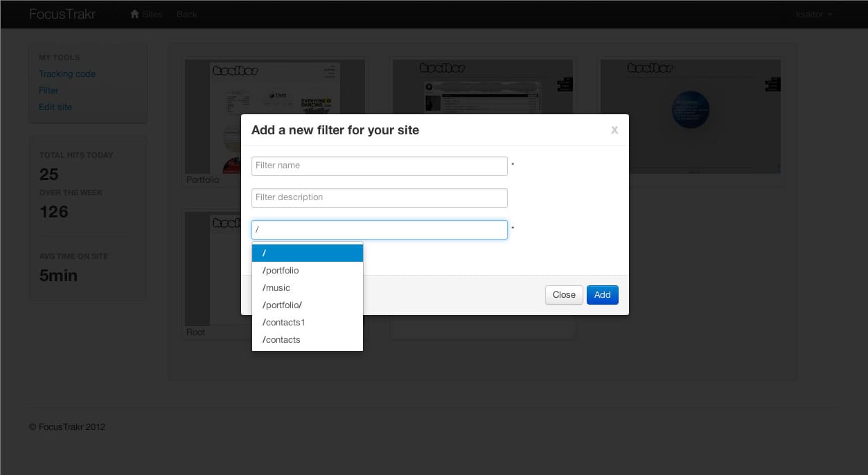Screen dimensions: 868x475
Task: Choose the /music suggestion
Action: click(308, 287)
